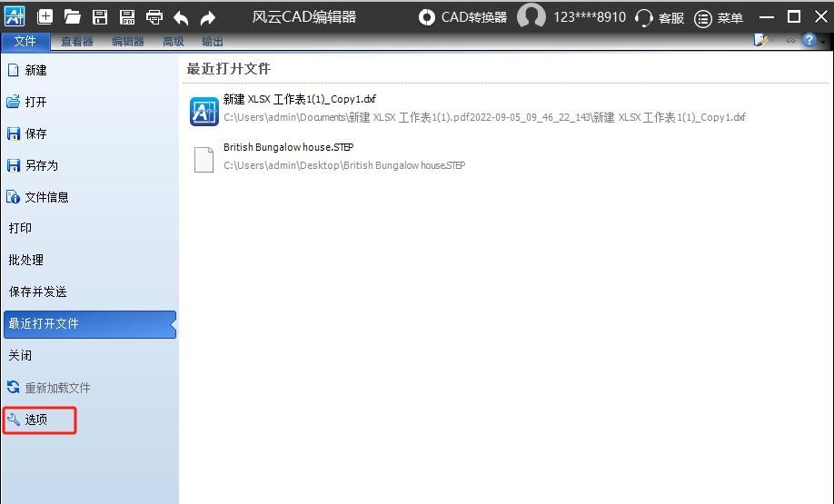
Task: Switch to the 输出 tab
Action: (x=213, y=42)
